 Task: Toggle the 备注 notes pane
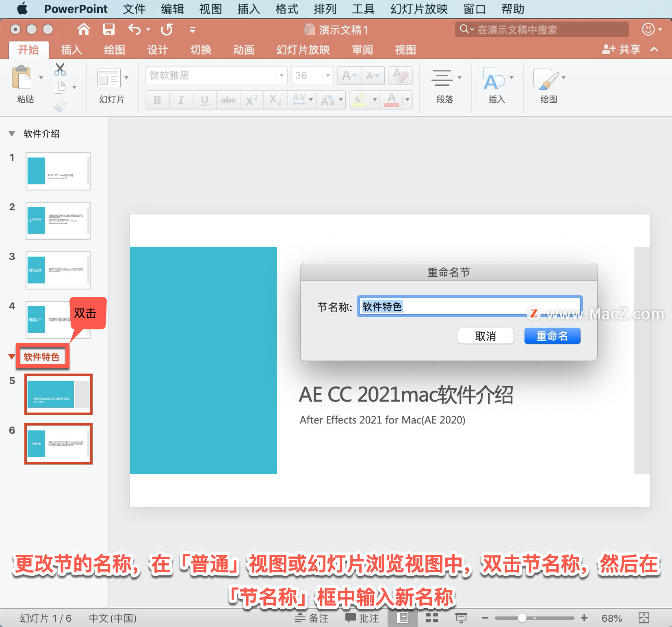tap(312, 618)
